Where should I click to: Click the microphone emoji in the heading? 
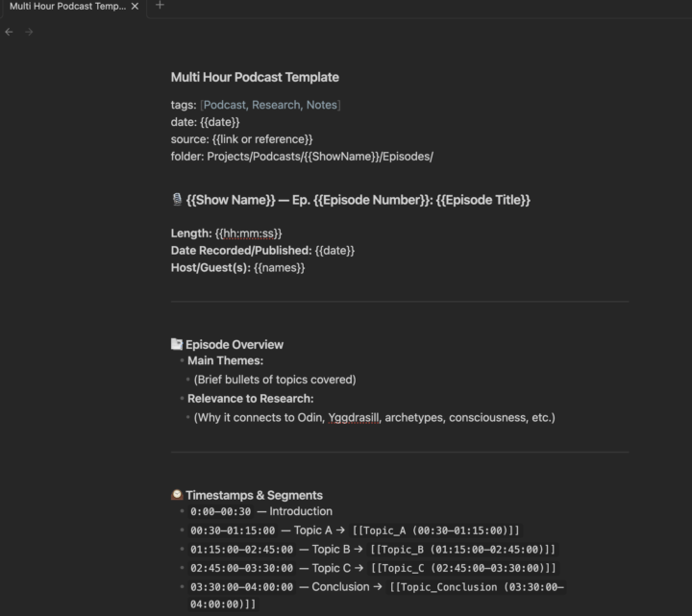pyautogui.click(x=177, y=200)
